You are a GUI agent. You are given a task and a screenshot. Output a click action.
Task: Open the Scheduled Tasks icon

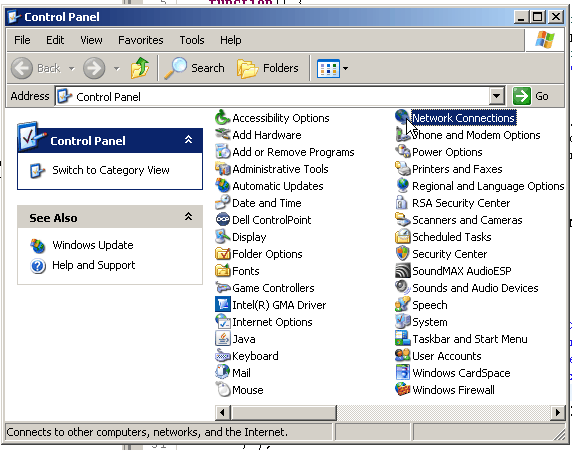coord(402,237)
